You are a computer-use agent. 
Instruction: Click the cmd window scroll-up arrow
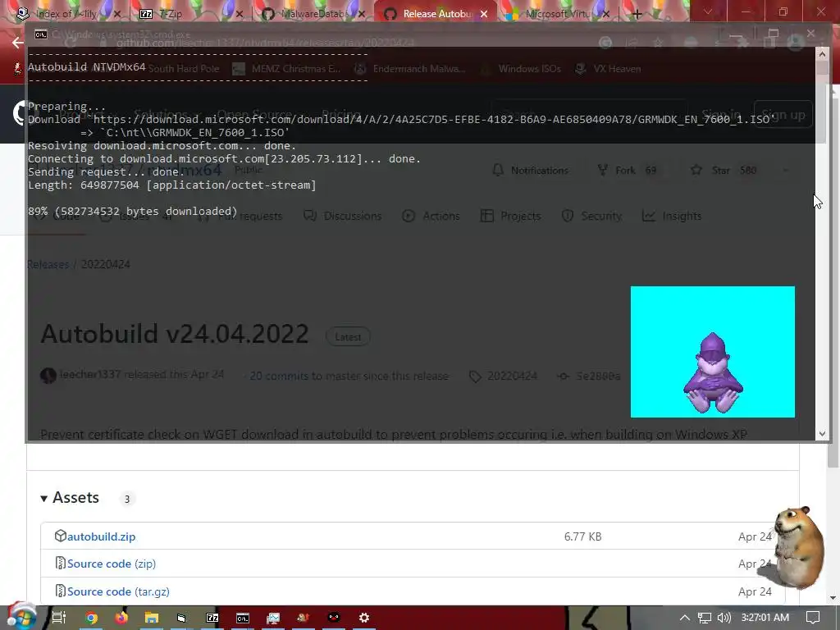pos(822,53)
